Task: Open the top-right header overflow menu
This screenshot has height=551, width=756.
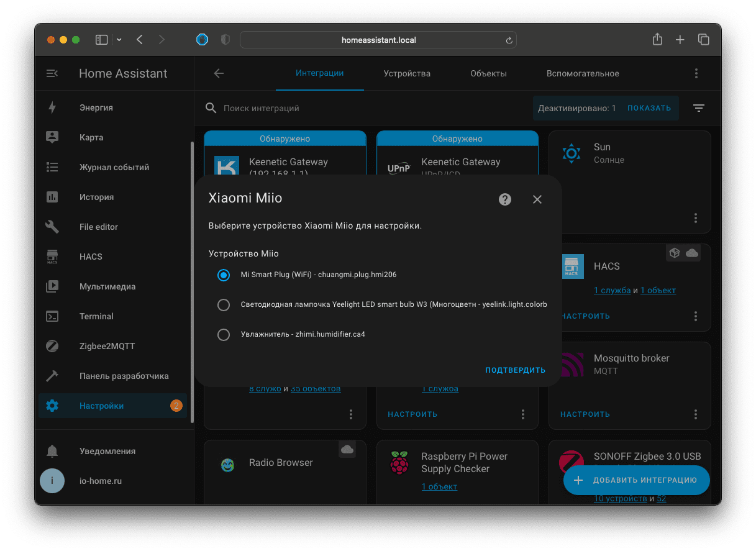Action: coord(696,73)
